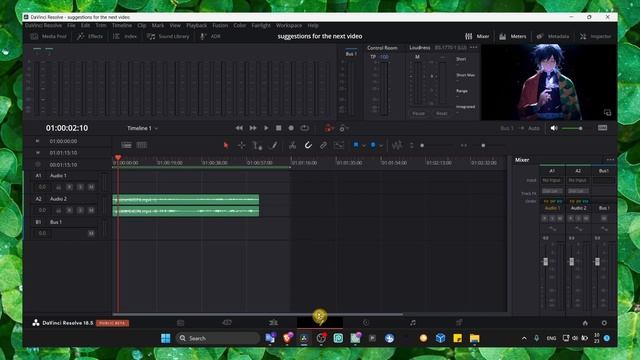Click the Windows taskbar Search box
Image resolution: width=640 pixels, height=360 pixels.
[x=218, y=338]
